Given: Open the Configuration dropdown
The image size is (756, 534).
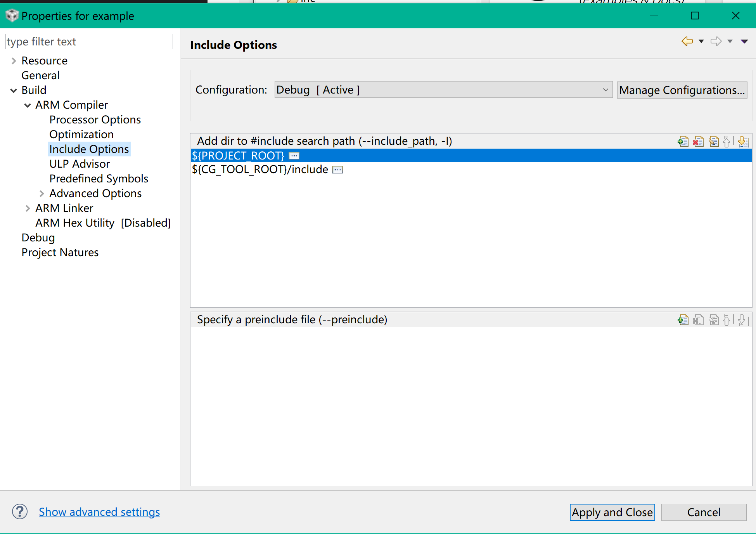Looking at the screenshot, I should click(x=605, y=90).
